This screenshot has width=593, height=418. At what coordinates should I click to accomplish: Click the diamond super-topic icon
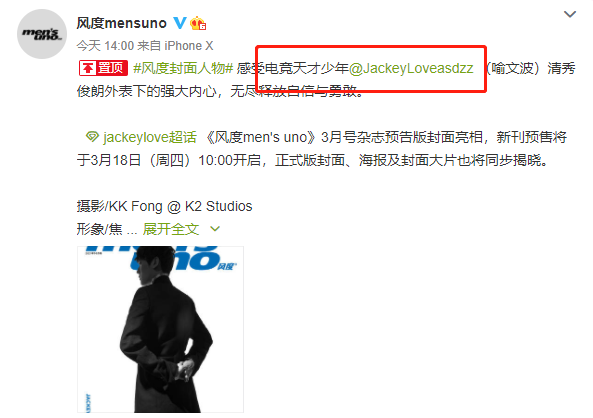92,137
